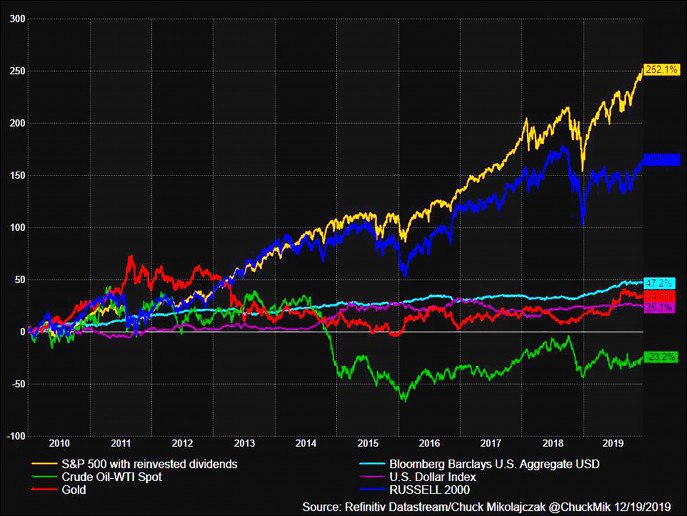
Task: Select the 2015 year label on x-axis
Action: tap(367, 442)
